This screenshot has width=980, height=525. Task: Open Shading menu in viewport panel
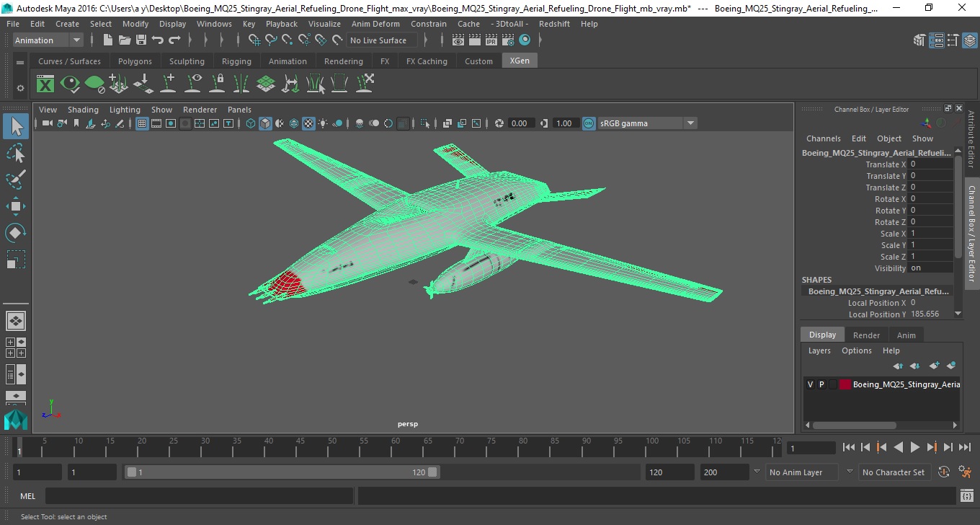point(83,110)
